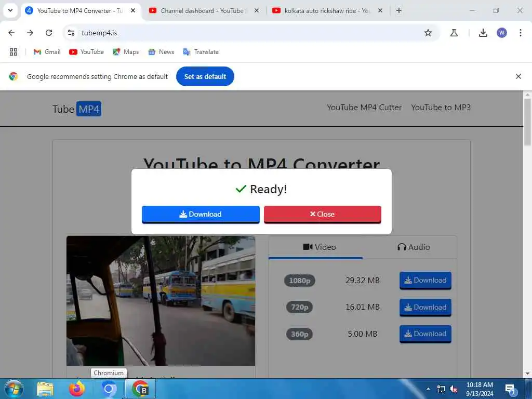The image size is (532, 399).
Task: Click the 1080p quality badge
Action: (x=300, y=281)
